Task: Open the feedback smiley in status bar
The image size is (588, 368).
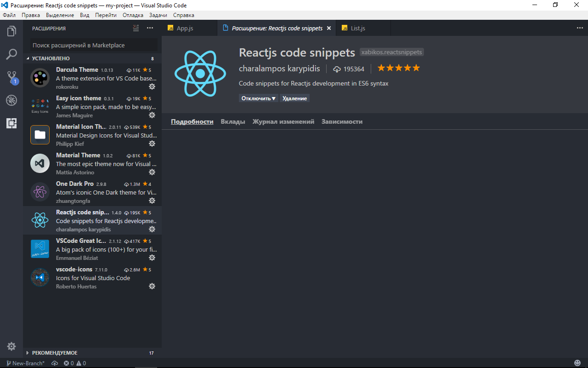Action: tap(577, 362)
